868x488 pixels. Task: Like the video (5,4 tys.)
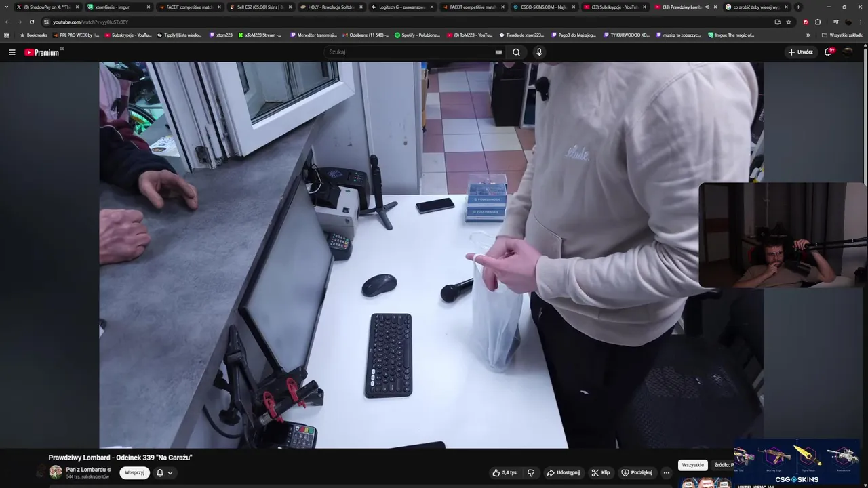pyautogui.click(x=505, y=472)
